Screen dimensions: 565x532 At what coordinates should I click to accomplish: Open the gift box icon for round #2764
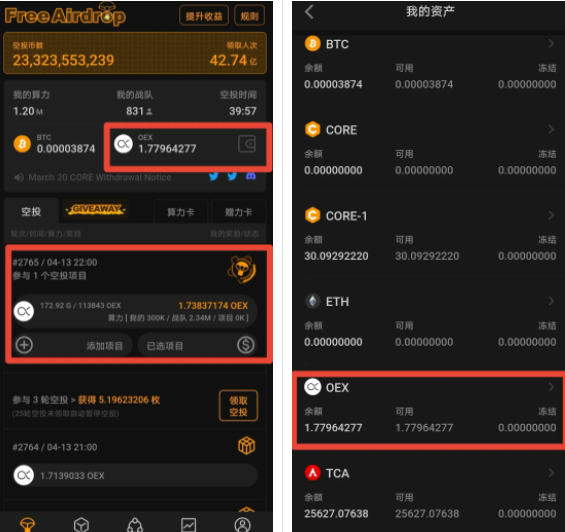point(246,446)
